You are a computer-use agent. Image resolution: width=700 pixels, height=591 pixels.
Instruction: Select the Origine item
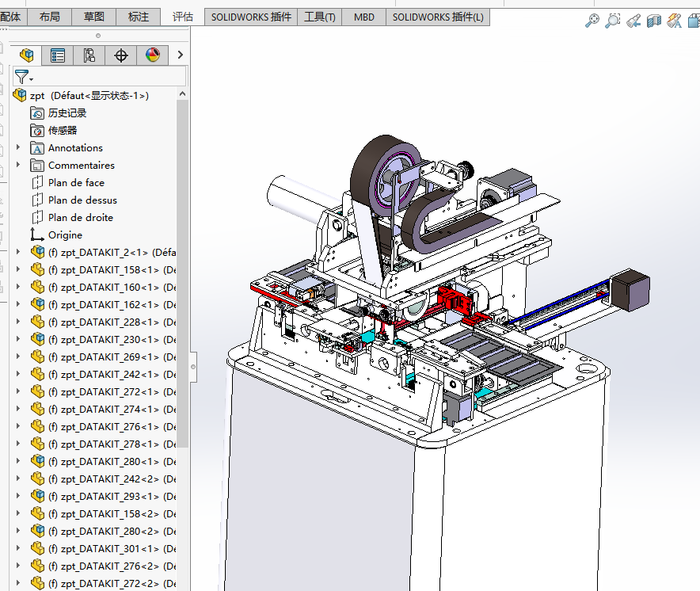65,235
